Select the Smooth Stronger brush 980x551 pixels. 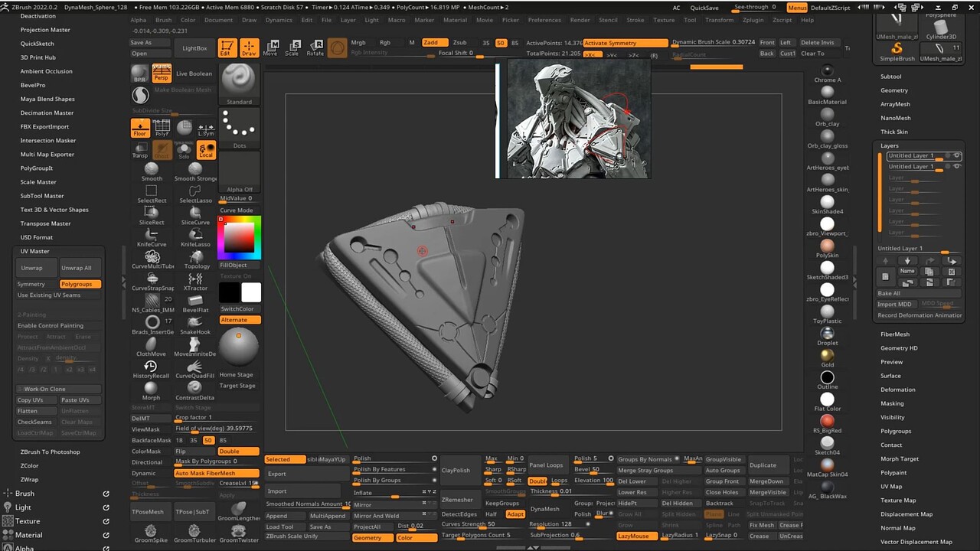coord(195,171)
